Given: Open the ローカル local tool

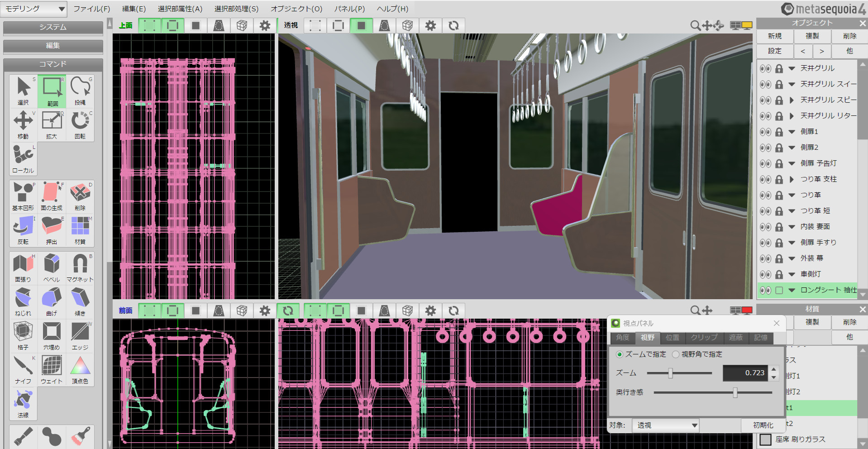Looking at the screenshot, I should tap(23, 159).
